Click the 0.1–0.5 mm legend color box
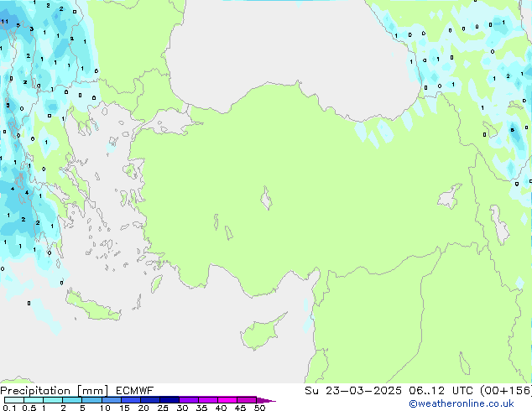This screenshot has width=532, height=411. (14, 400)
